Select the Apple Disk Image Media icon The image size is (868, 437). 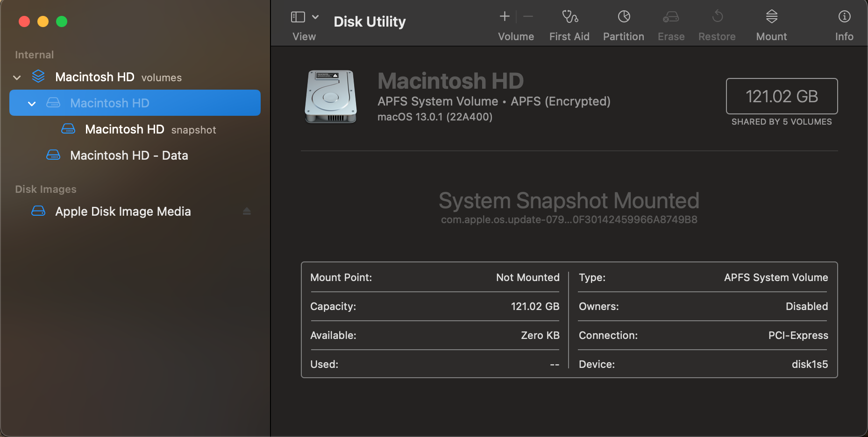pos(38,211)
